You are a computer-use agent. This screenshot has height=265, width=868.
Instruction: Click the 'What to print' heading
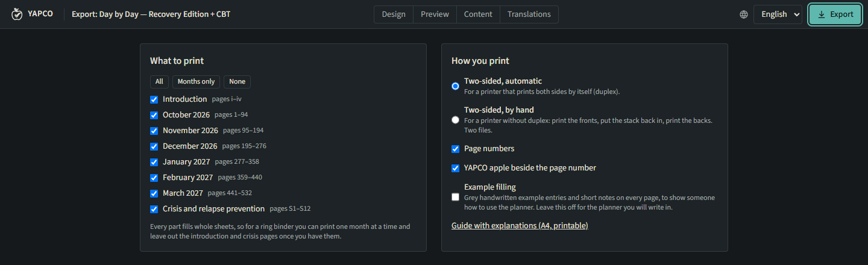pyautogui.click(x=177, y=61)
